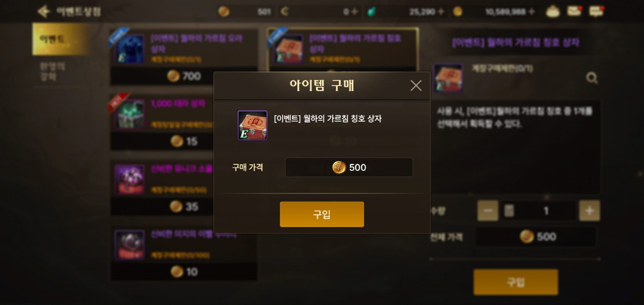Select the shop item priced at 10 coins
This screenshot has width=644, height=305.
pos(184,253)
